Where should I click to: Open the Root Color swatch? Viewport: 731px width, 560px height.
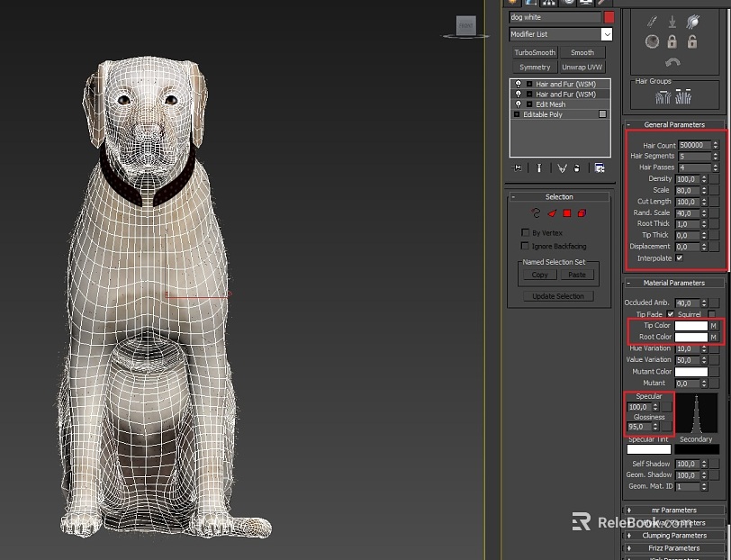click(690, 337)
